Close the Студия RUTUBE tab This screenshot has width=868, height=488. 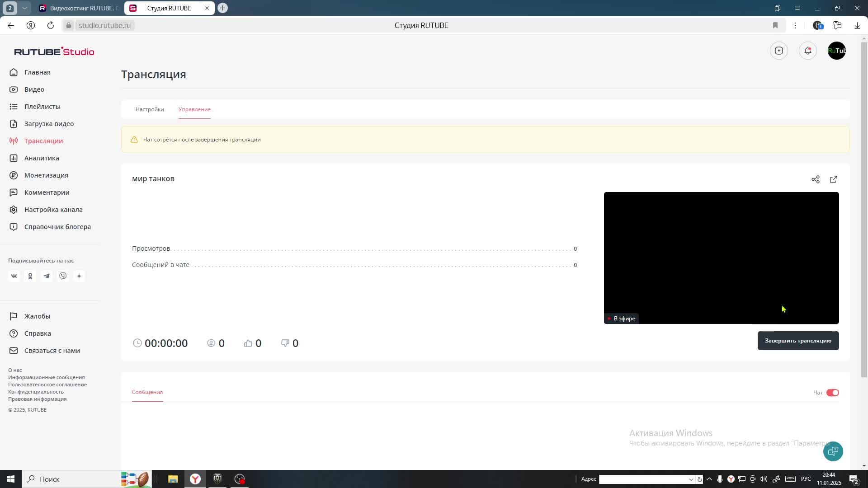207,8
